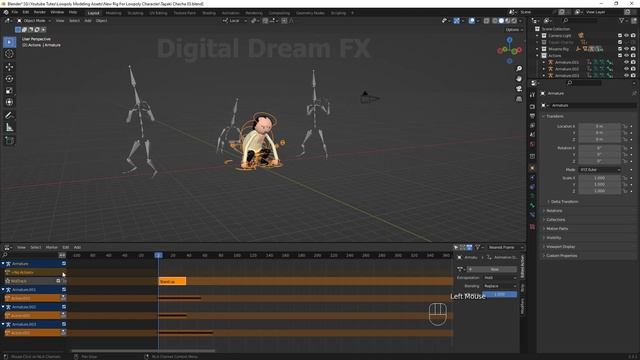This screenshot has width=640, height=360.
Task: Click the blue Z axis on navigation gizmo
Action: tap(509, 40)
